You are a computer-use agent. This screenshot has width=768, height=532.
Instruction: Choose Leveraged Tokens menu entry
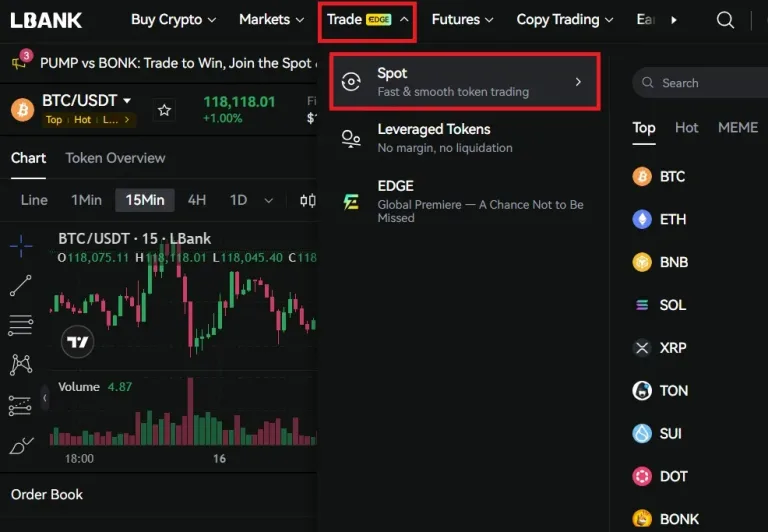[x=464, y=138]
